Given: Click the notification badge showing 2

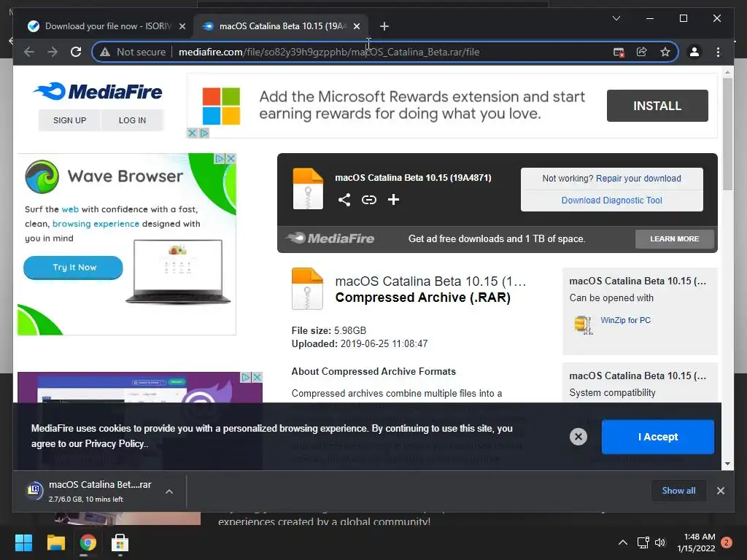Looking at the screenshot, I should click(x=727, y=542).
